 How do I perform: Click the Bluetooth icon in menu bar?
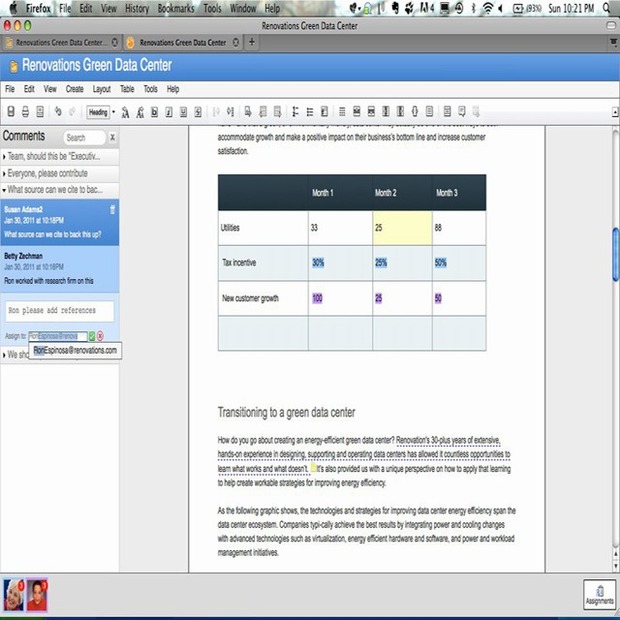[x=474, y=8]
